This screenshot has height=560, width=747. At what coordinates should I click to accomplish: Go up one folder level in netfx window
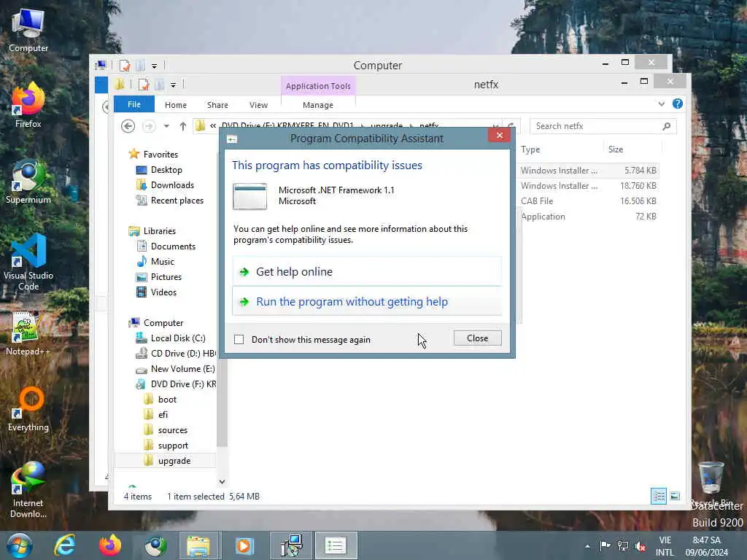(183, 126)
